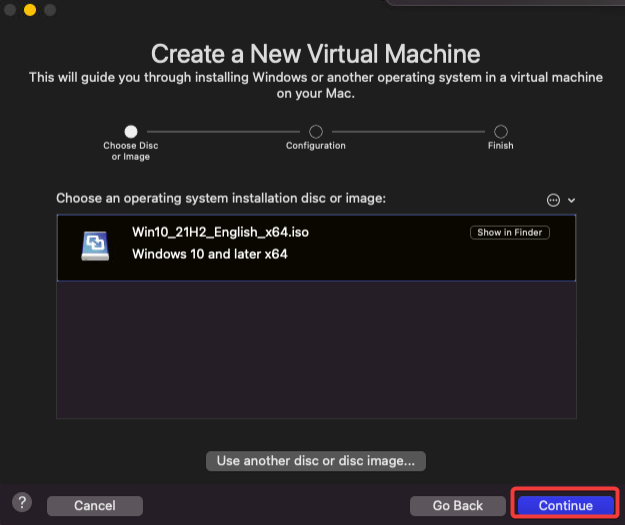This screenshot has height=525, width=625.
Task: Minimize the window with the yellow button
Action: (30, 10)
